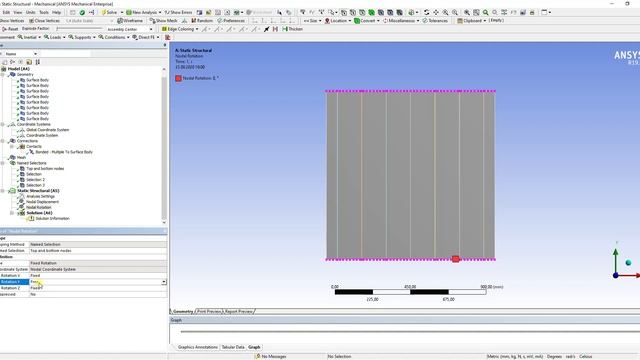Select the Mesh tree node

21,158
